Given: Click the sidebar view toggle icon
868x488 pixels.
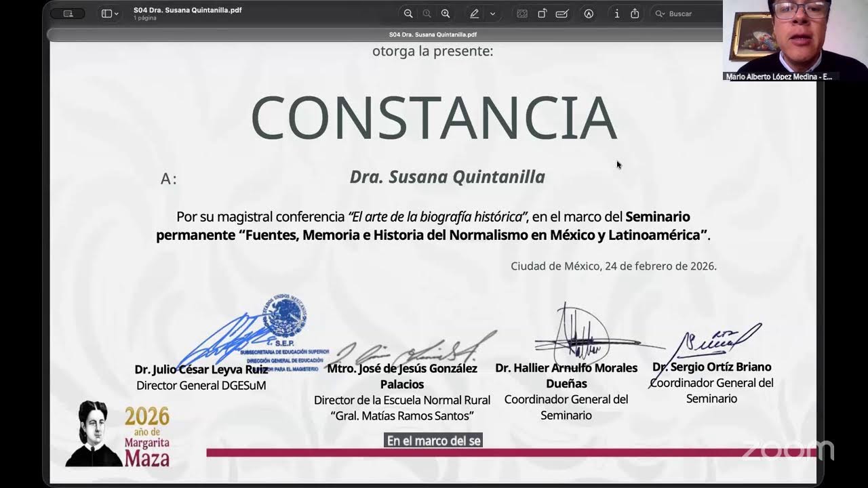Looking at the screenshot, I should pos(106,14).
